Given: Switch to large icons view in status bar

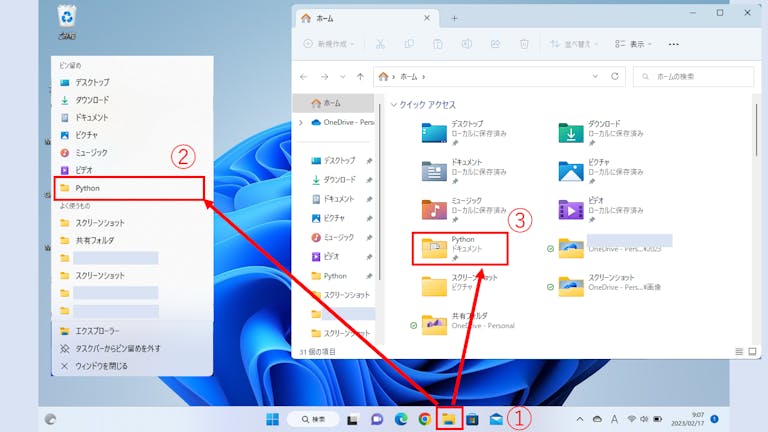Looking at the screenshot, I should (752, 352).
